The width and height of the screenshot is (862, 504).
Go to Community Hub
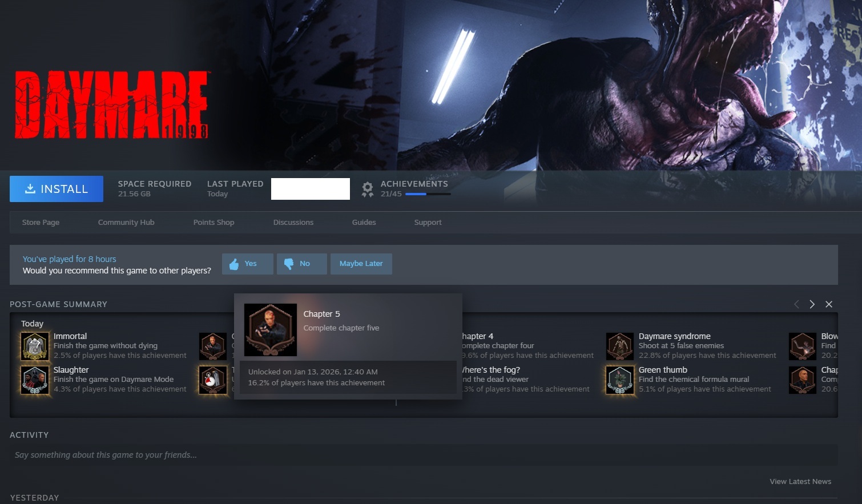click(x=126, y=222)
